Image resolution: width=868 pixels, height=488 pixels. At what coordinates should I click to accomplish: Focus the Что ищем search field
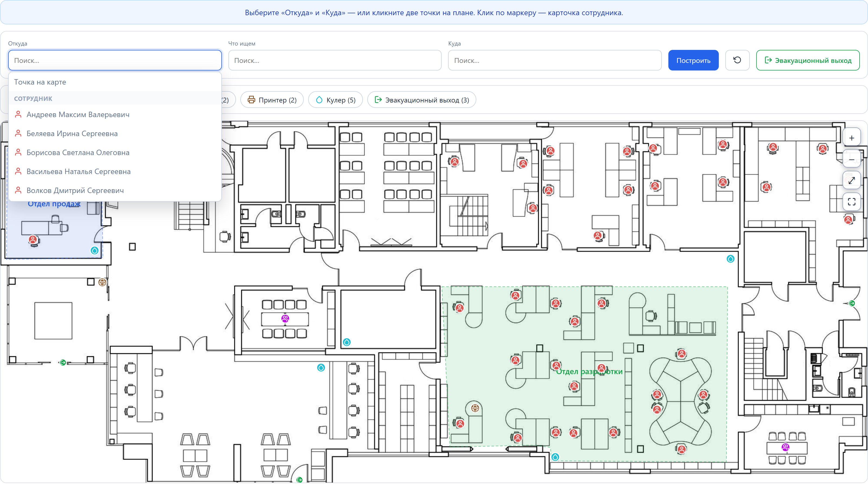tap(335, 60)
